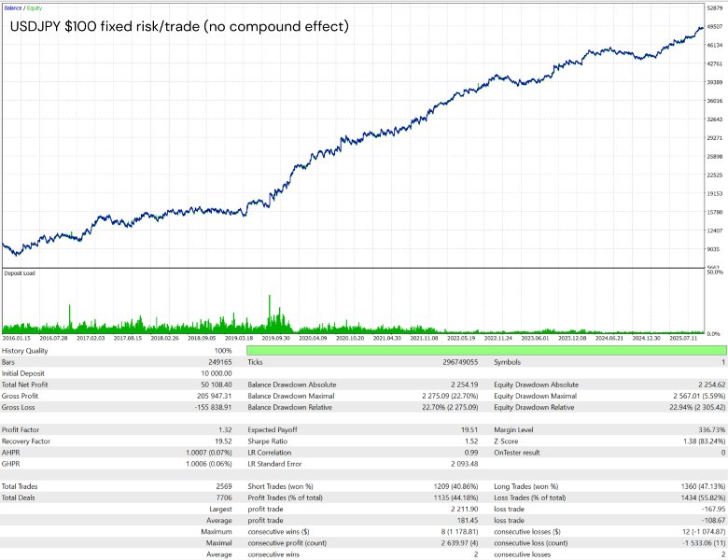
Task: Select maximal consecutive profit value 2 639.97 (4)
Action: pos(459,543)
